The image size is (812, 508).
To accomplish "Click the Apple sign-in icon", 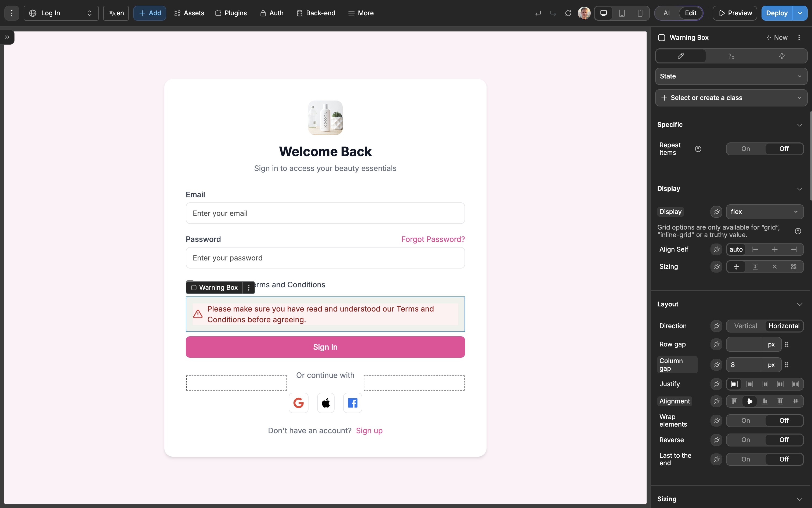I will (325, 403).
